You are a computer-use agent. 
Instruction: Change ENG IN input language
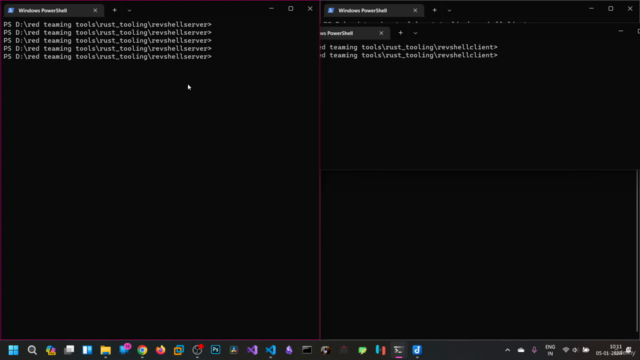point(550,350)
